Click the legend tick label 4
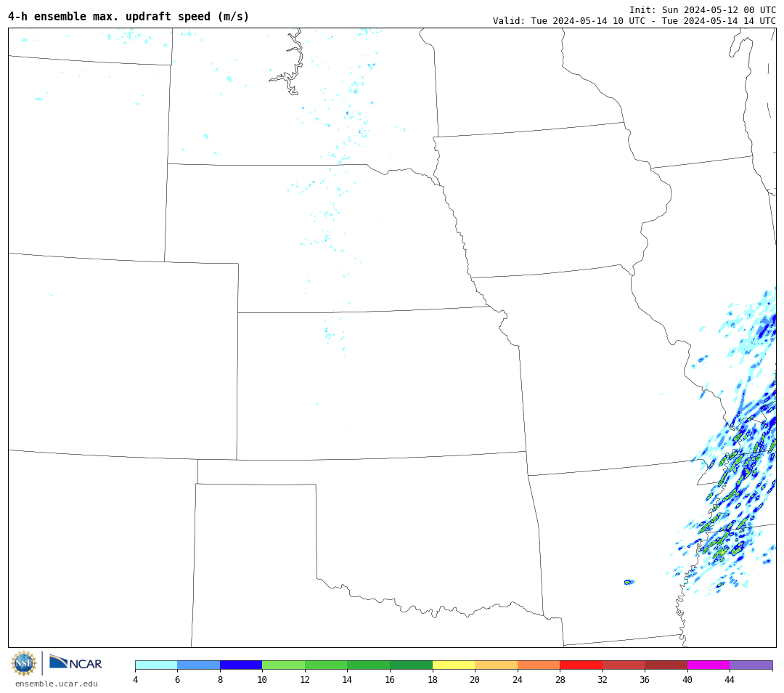Screen dimensions: 784x693 pyautogui.click(x=135, y=679)
